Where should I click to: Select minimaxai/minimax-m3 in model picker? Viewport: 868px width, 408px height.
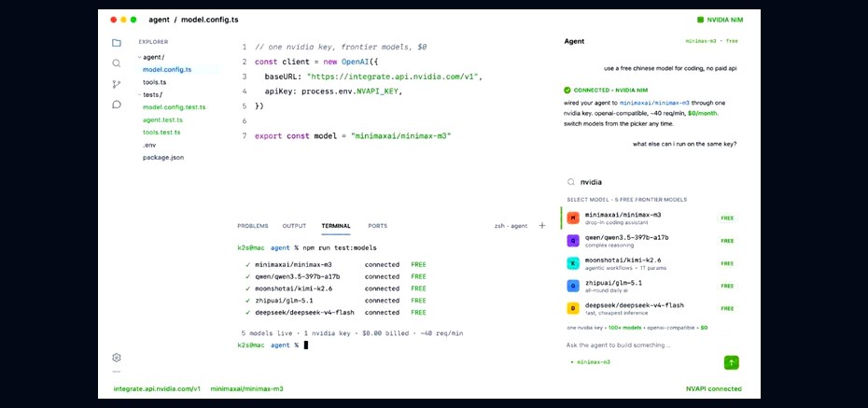pos(651,218)
